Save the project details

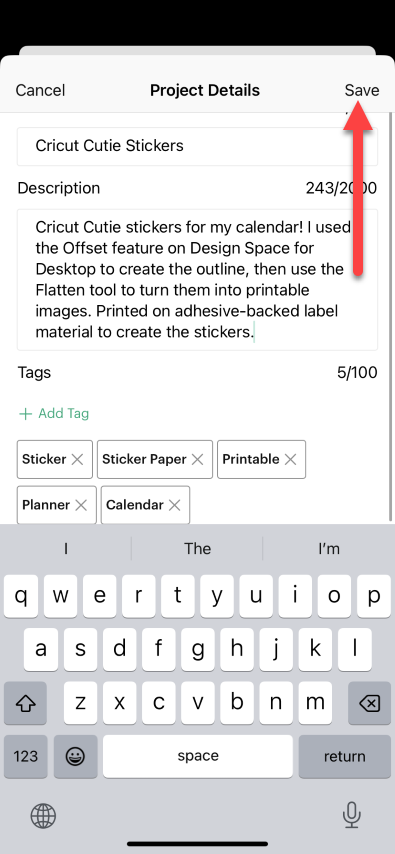362,90
